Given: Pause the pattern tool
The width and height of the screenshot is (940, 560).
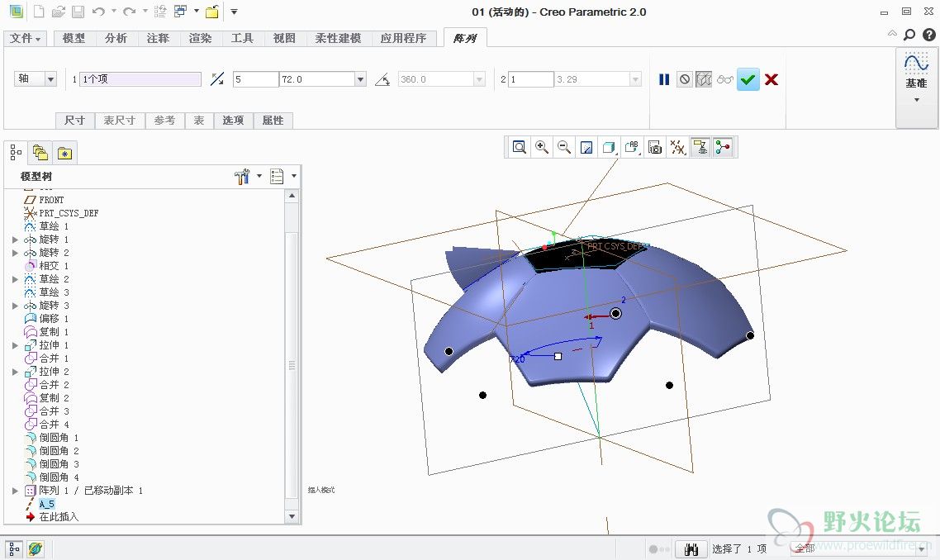Looking at the screenshot, I should click(x=664, y=79).
